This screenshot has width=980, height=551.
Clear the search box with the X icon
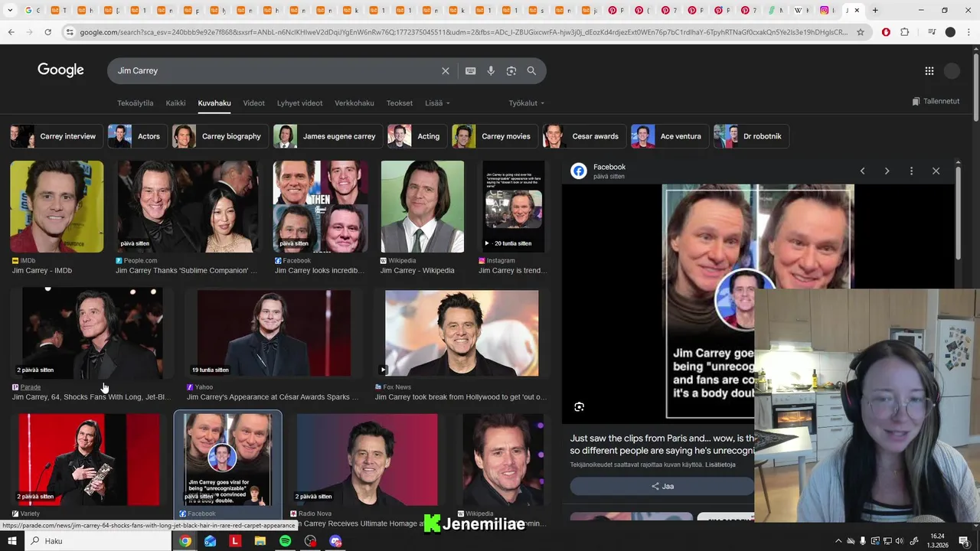tap(446, 70)
